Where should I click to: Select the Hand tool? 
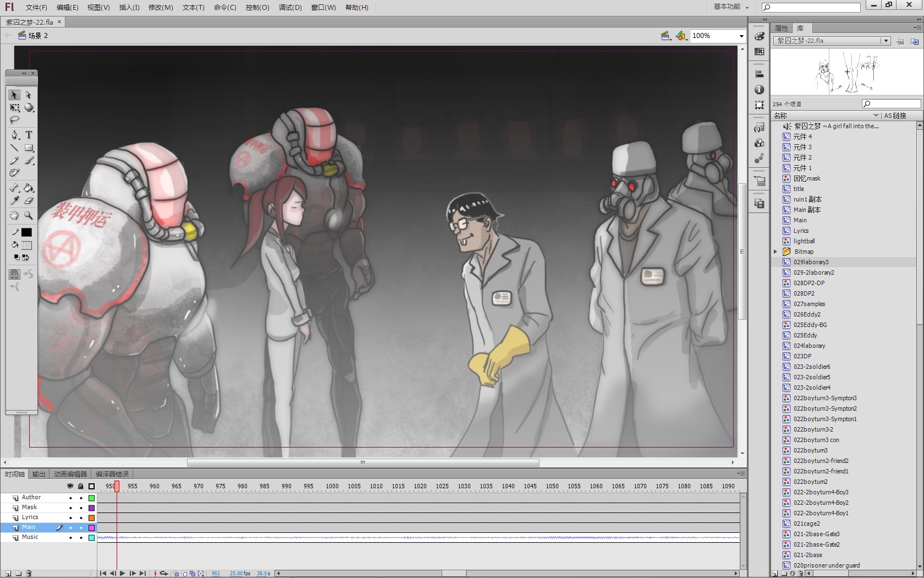(14, 215)
